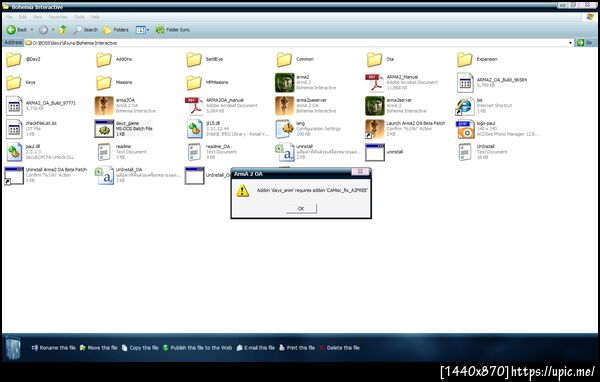Screen dimensions: 600x382
Task: Click the Go button beside address bar
Action: coord(585,42)
